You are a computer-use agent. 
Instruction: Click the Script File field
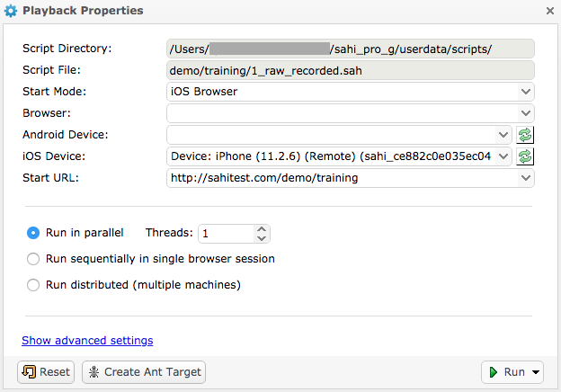click(351, 70)
